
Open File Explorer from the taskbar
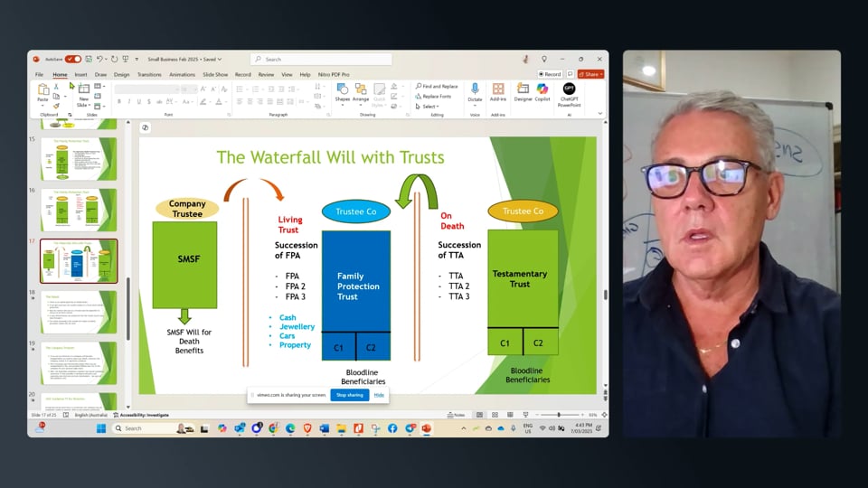[341, 428]
